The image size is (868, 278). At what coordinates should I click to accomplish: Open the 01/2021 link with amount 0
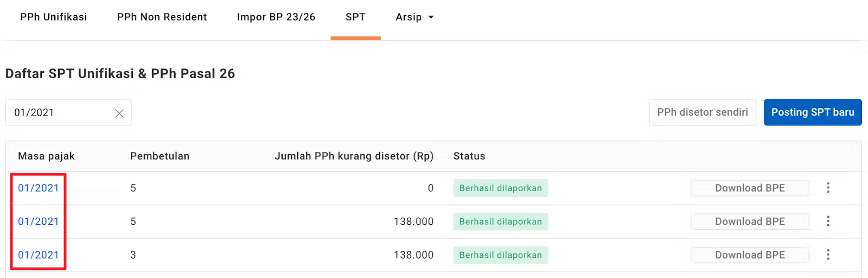38,188
